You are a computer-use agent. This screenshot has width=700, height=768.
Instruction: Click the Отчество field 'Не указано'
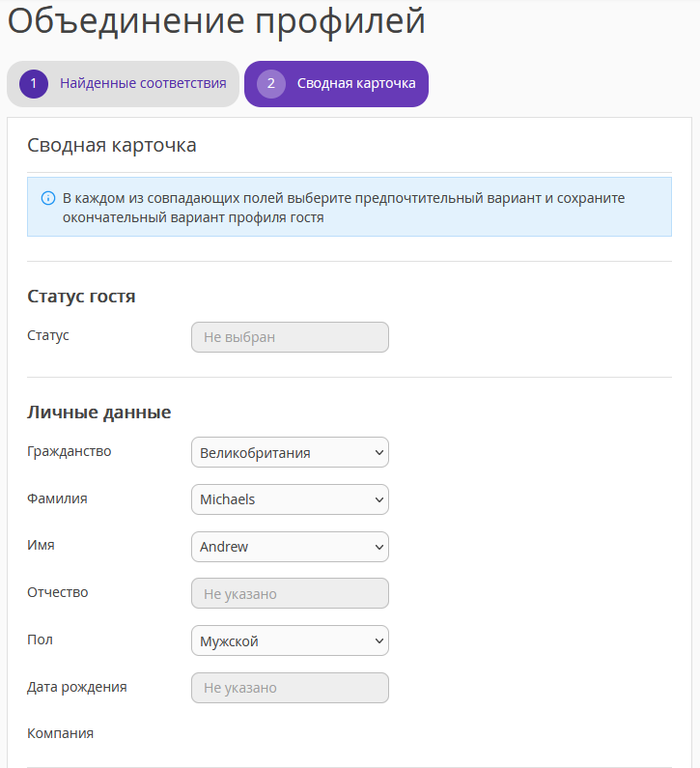click(x=290, y=594)
